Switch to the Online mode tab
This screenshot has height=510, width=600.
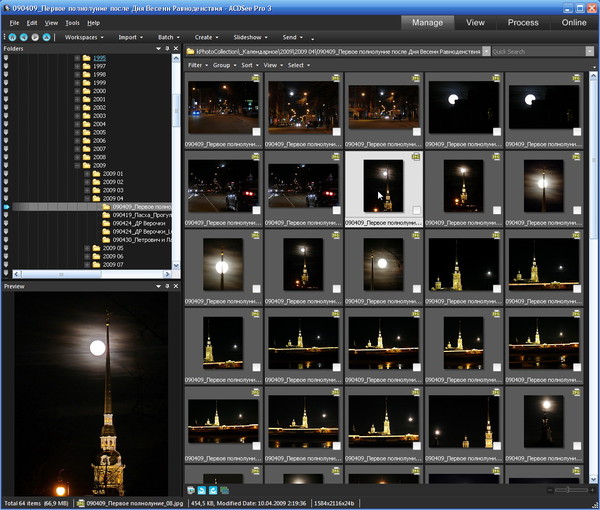point(574,23)
